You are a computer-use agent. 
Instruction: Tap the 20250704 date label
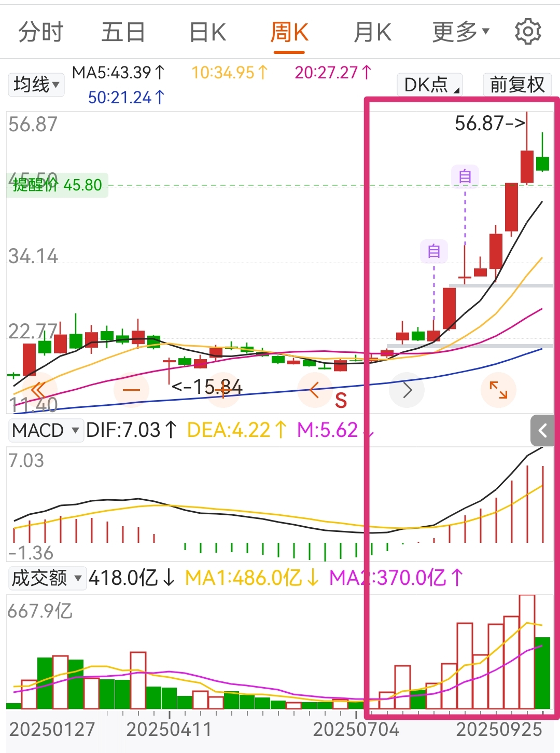[356, 730]
